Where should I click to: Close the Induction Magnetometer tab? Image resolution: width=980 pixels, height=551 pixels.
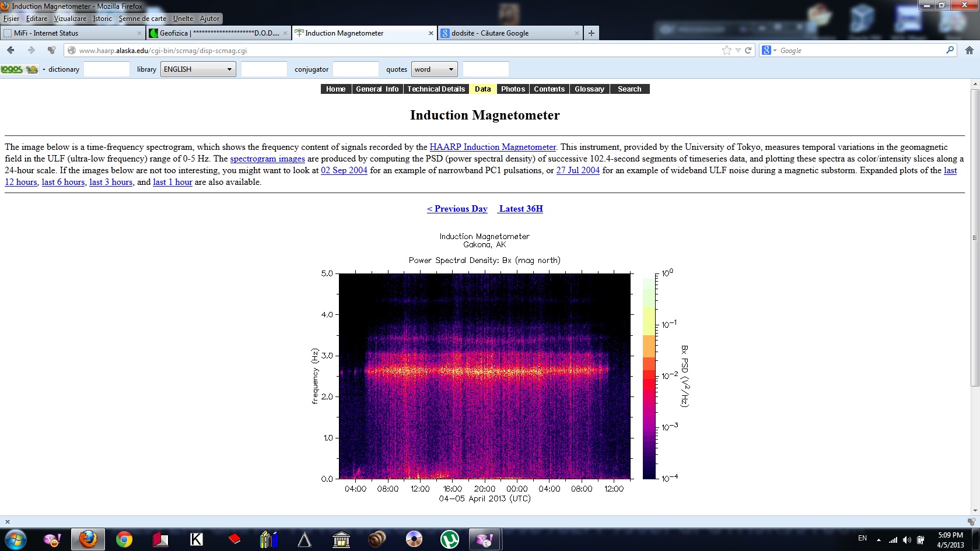pyautogui.click(x=431, y=33)
